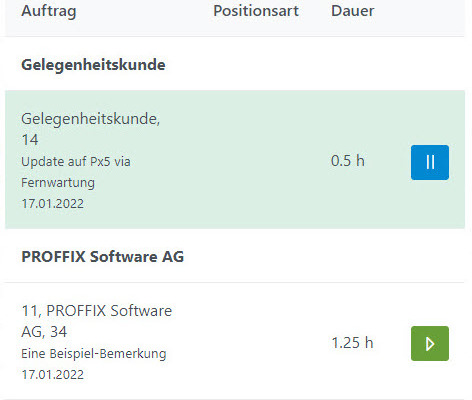472x400 pixels.
Task: Click the 1.25 h duration value
Action: tap(352, 343)
